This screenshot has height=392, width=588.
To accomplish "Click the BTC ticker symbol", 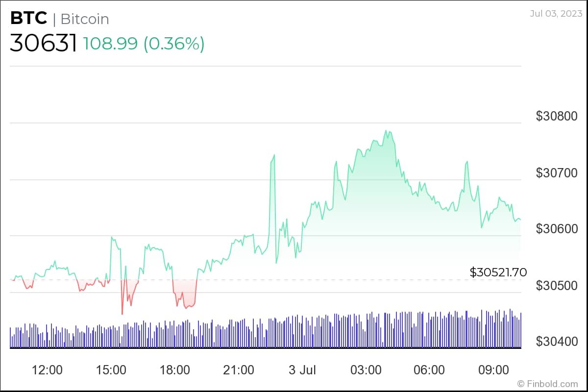I will click(28, 19).
